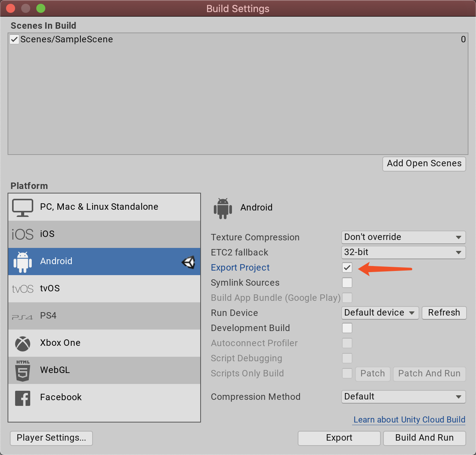Click the Refresh button
Screen dimensions: 476x455
coord(444,313)
